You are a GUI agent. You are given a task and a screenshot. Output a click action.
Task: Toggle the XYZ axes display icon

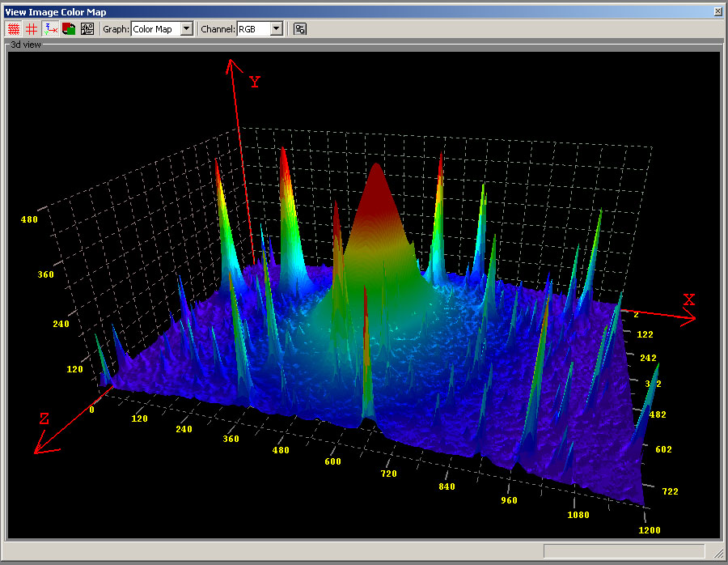[50, 29]
